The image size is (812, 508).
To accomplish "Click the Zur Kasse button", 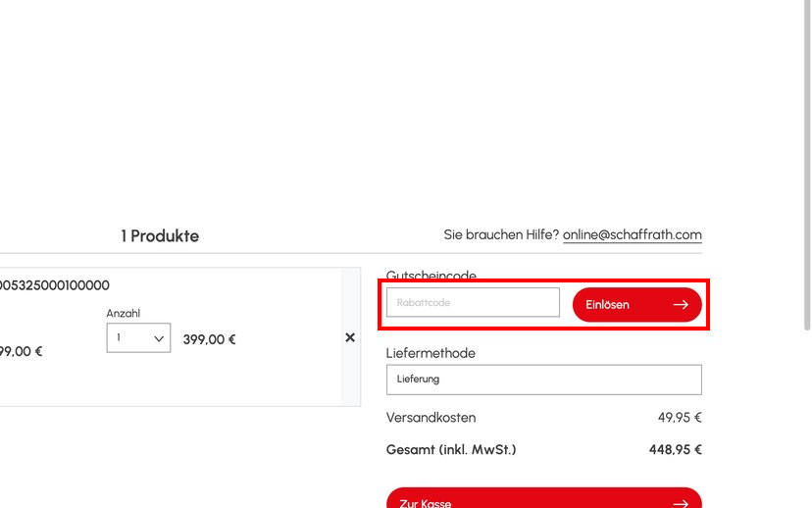I will [x=543, y=498].
